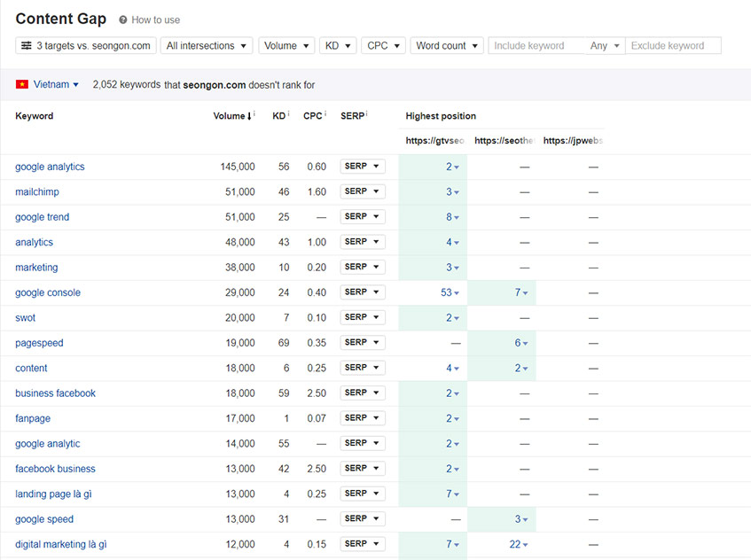Viewport: 751px width, 560px height.
Task: Sort by Volume column header
Action: [x=232, y=116]
